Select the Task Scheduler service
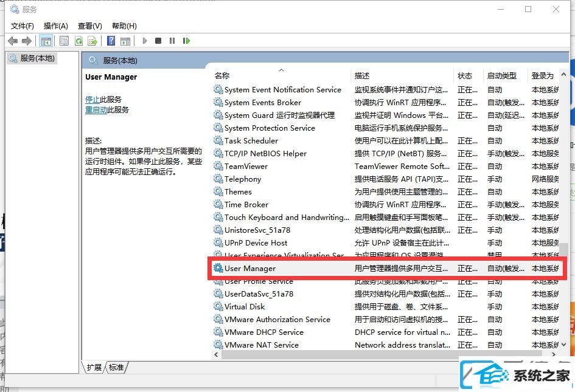Viewport: 575px width, 392px height. tap(386, 141)
